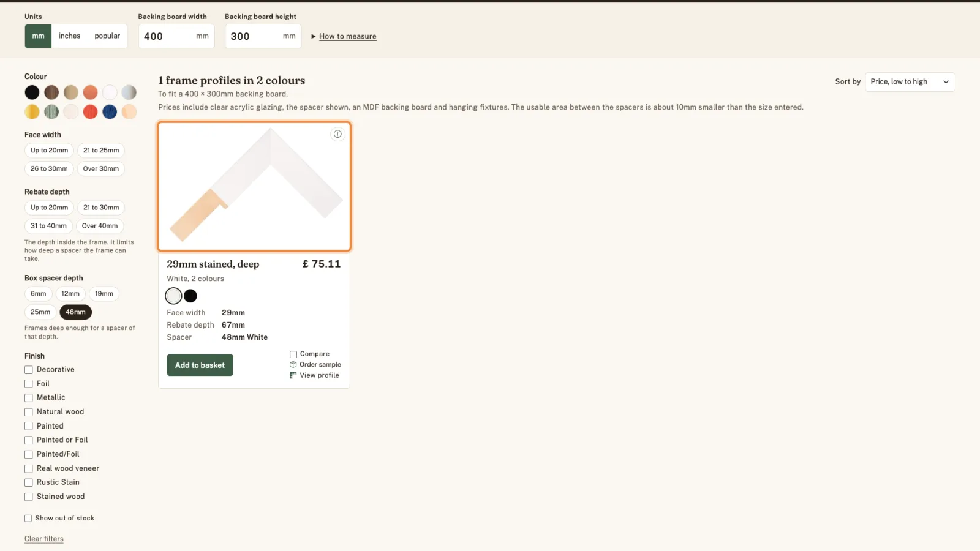The image size is (980, 551).
Task: Click the View profile icon
Action: (293, 375)
